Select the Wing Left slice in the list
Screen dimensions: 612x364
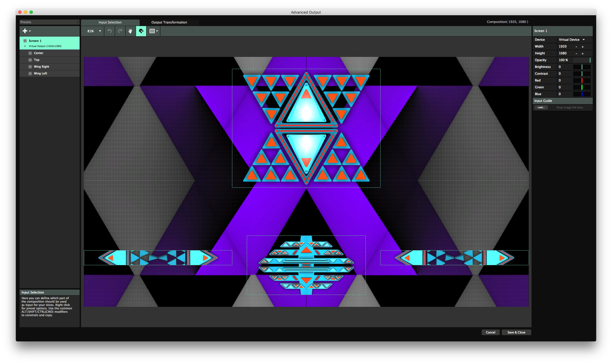[x=41, y=73]
